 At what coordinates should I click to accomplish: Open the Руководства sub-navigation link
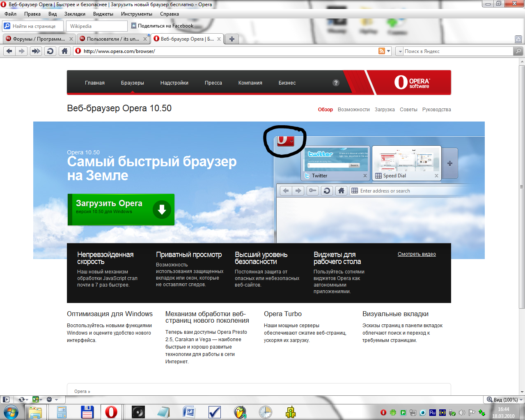coord(437,110)
